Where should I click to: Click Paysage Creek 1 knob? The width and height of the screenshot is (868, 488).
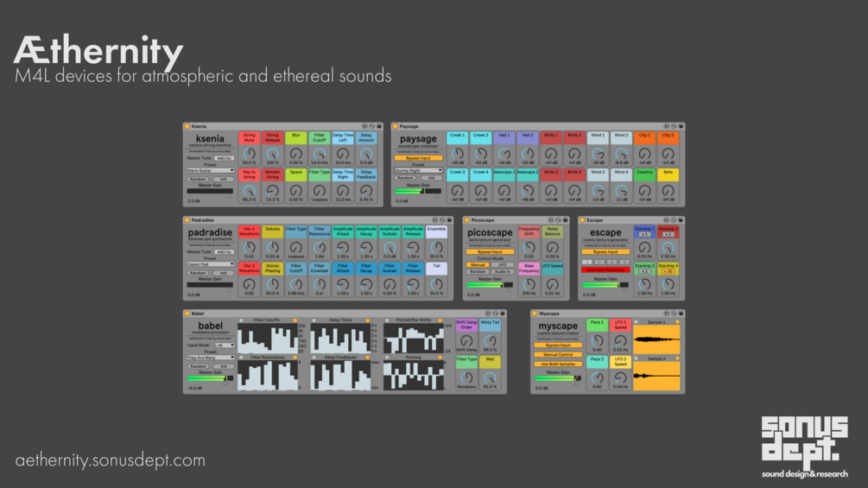pos(457,154)
